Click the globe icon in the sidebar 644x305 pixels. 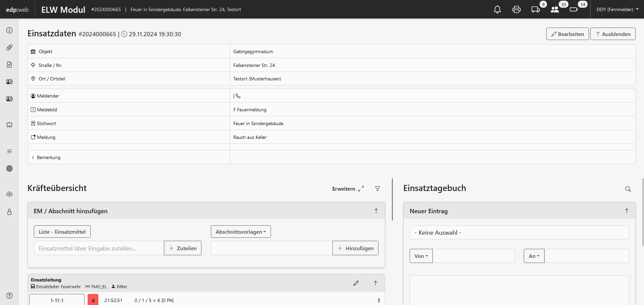coord(9,168)
